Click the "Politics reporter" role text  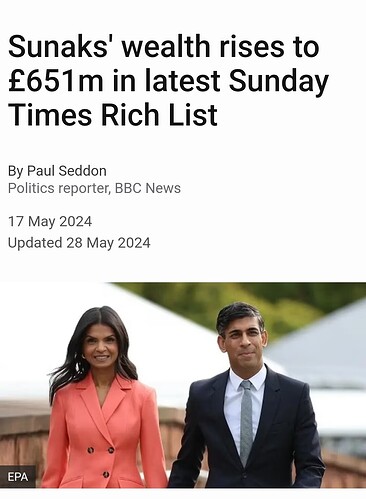point(59,188)
